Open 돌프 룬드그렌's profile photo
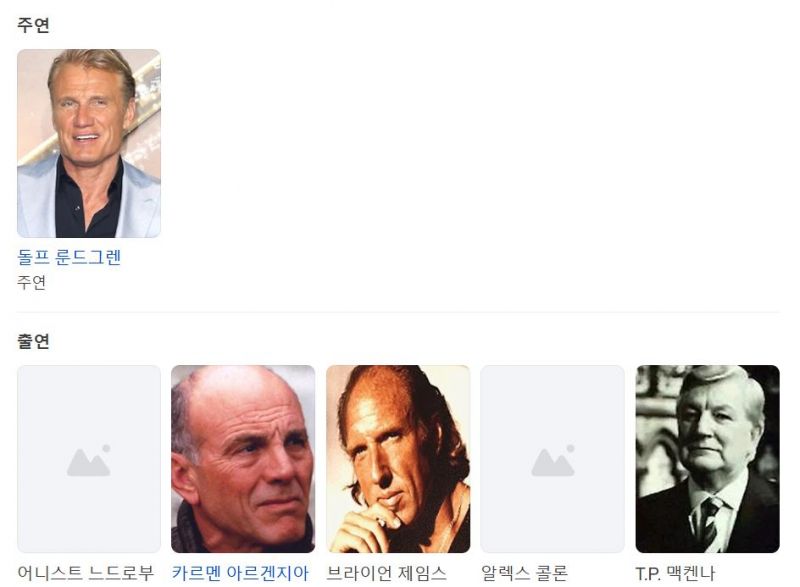Screen dimensions: 800x587 [89, 143]
